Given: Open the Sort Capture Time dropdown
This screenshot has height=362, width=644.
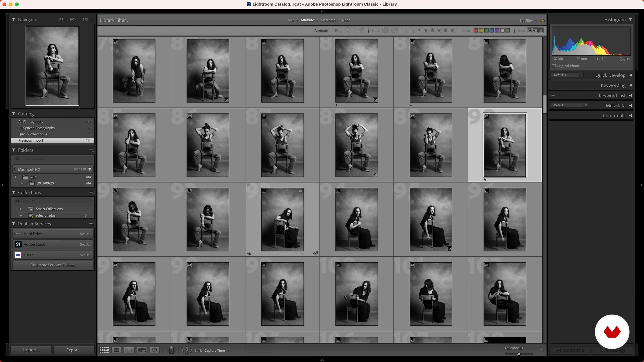Looking at the screenshot, I should [217, 350].
